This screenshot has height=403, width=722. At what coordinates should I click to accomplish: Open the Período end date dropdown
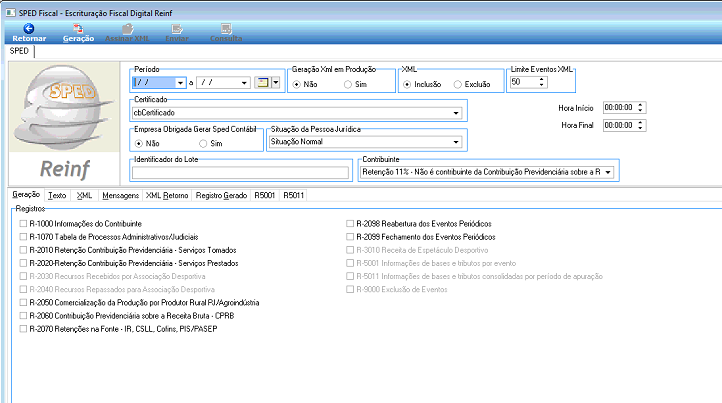[245, 83]
